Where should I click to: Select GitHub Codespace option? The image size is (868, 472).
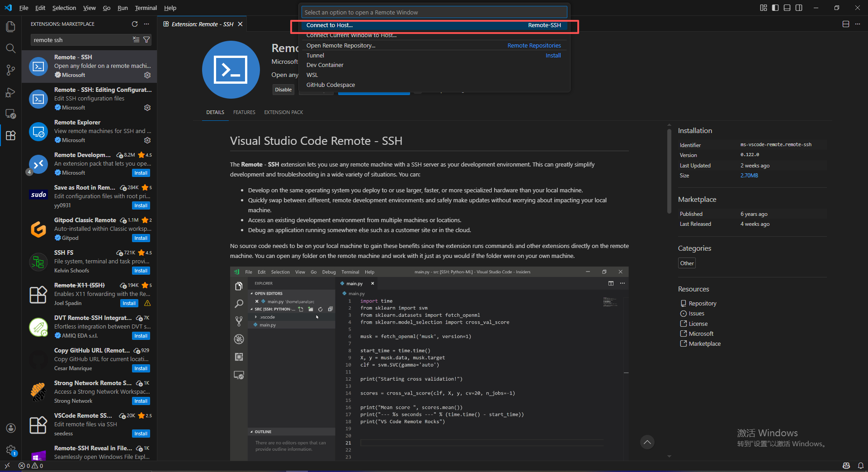[434, 85]
